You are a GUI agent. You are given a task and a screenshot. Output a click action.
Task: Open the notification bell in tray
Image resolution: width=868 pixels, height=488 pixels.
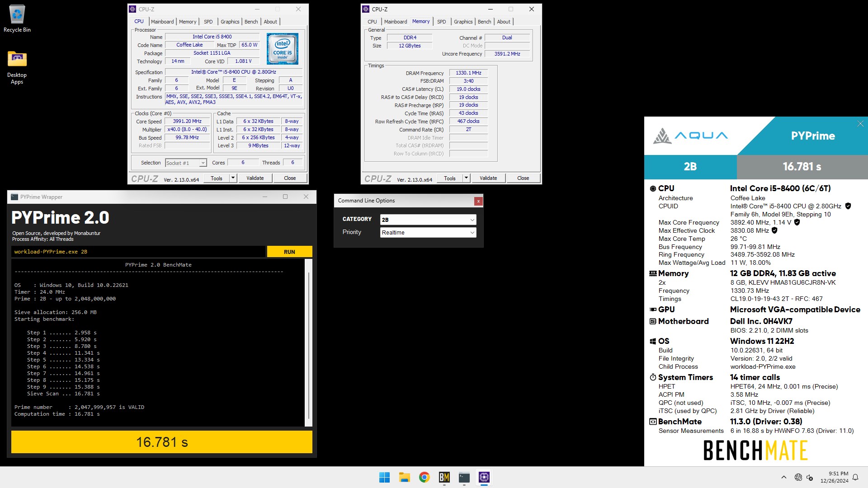tap(855, 477)
